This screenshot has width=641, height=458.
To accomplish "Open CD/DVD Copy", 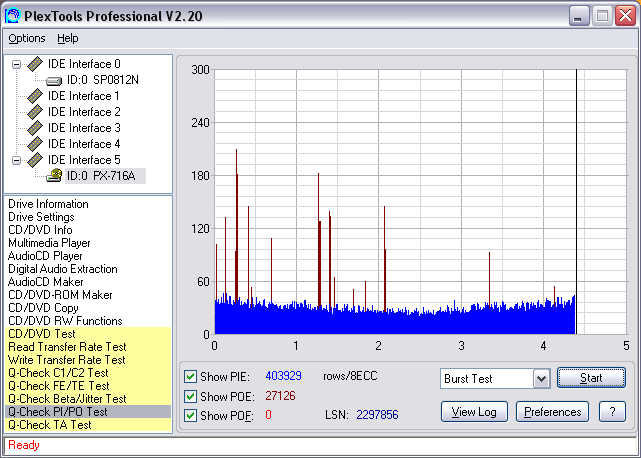I will 43,308.
